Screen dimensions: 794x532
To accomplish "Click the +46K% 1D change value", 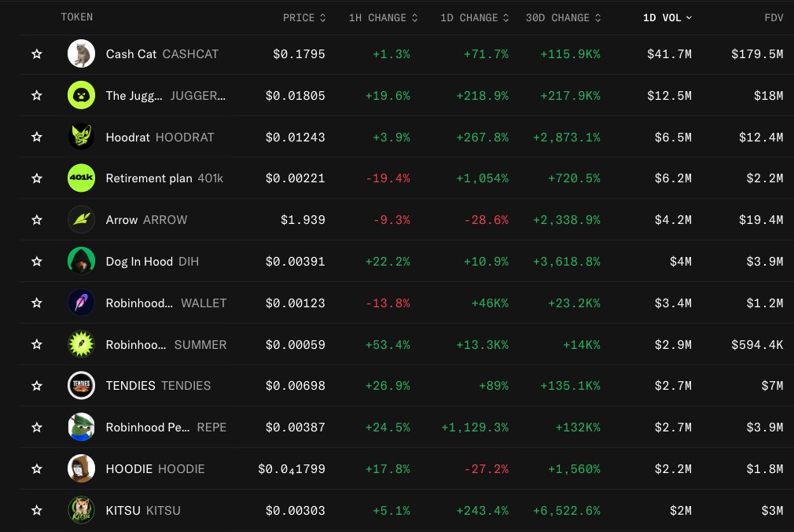I will pyautogui.click(x=490, y=303).
